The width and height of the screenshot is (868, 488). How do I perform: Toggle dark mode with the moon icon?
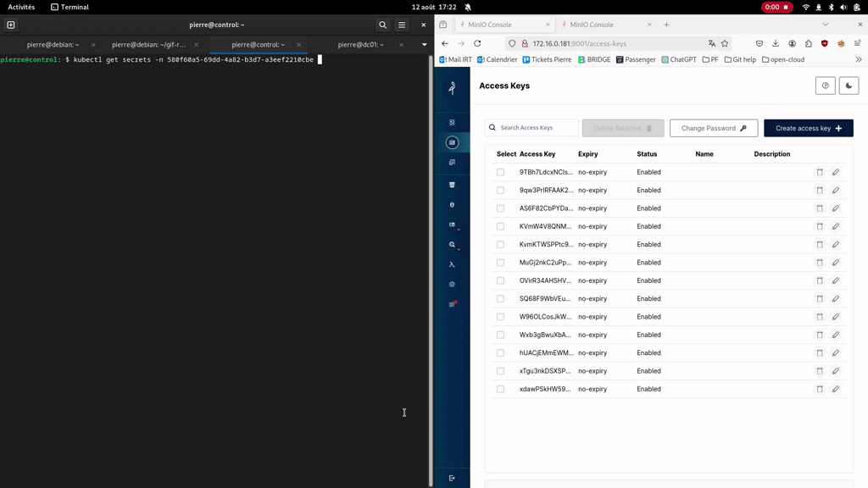(x=849, y=86)
